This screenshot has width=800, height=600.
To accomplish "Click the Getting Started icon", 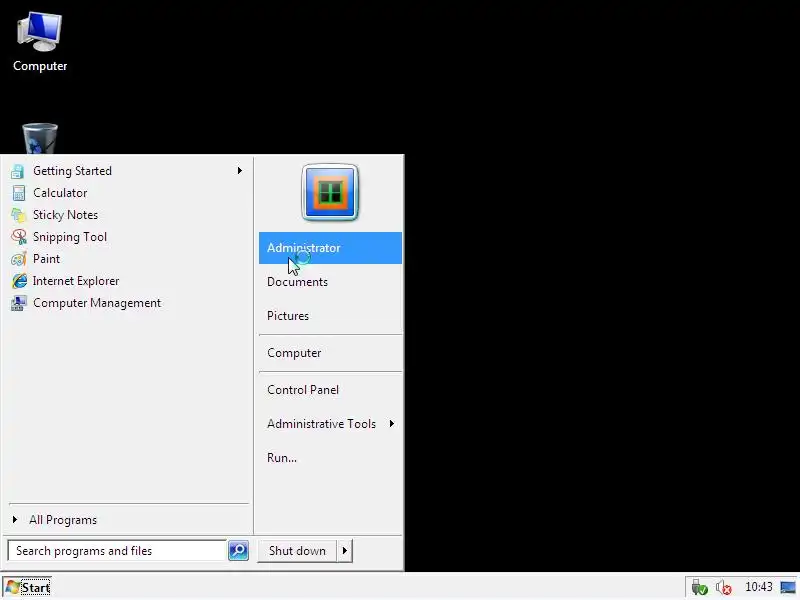I will tap(18, 171).
